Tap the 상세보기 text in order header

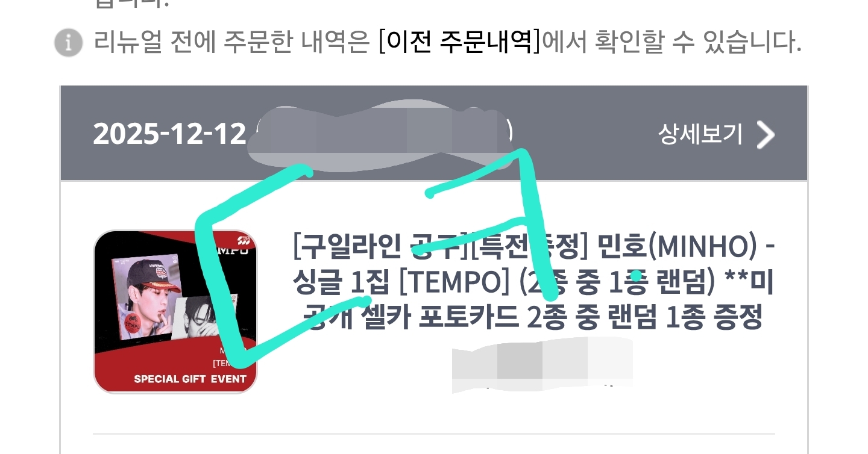[x=700, y=134]
